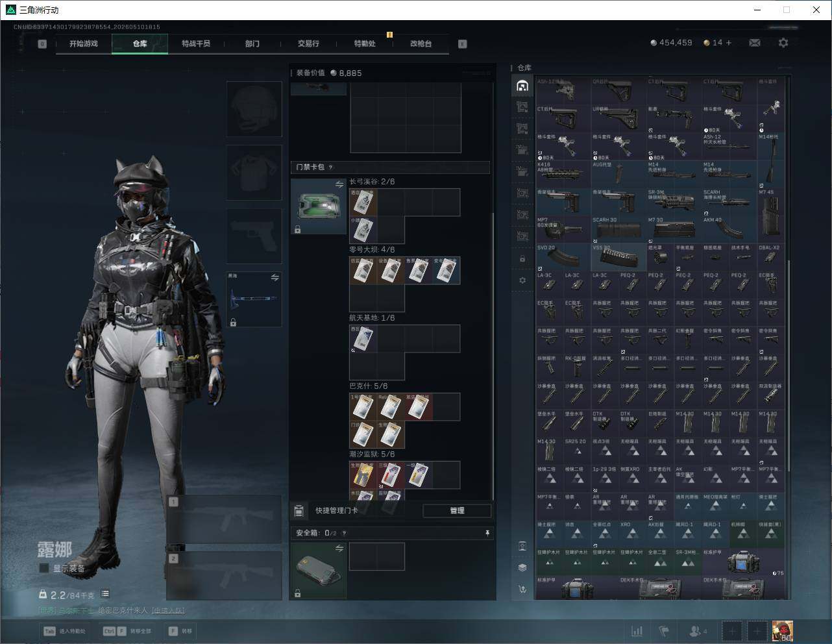Click the F 转移 shortcut button

(x=181, y=631)
